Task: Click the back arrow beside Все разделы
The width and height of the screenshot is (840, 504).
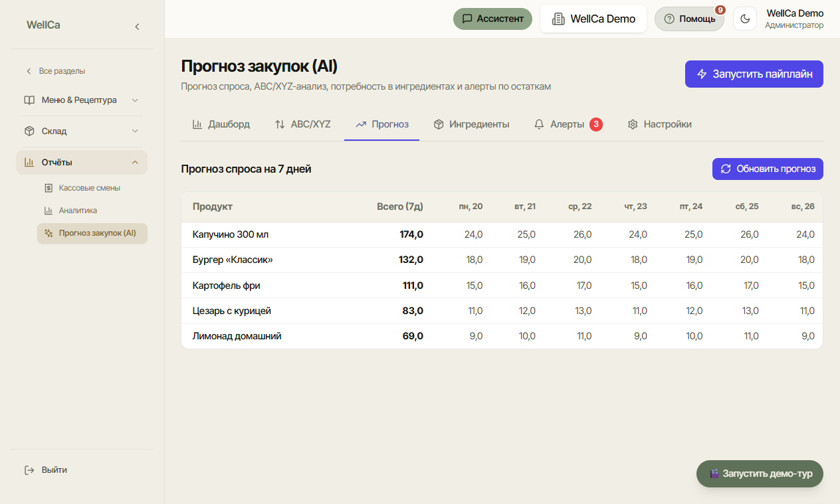Action: pos(29,71)
